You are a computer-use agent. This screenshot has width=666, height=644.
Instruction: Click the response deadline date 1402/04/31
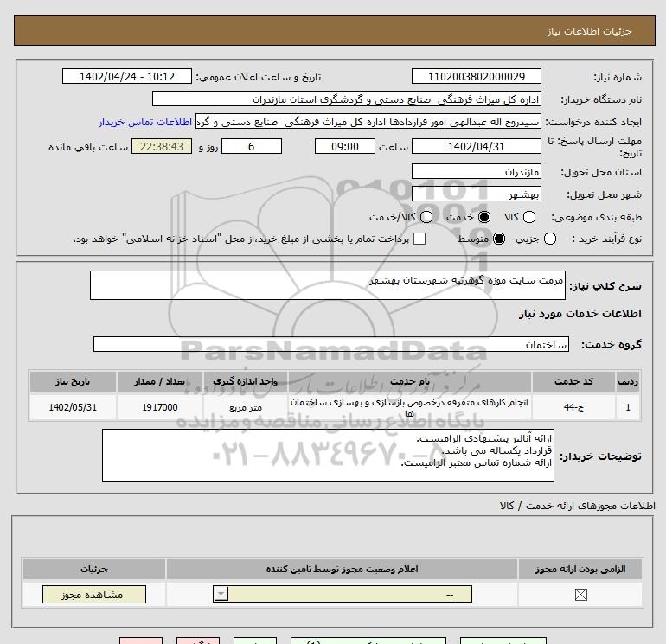476,146
